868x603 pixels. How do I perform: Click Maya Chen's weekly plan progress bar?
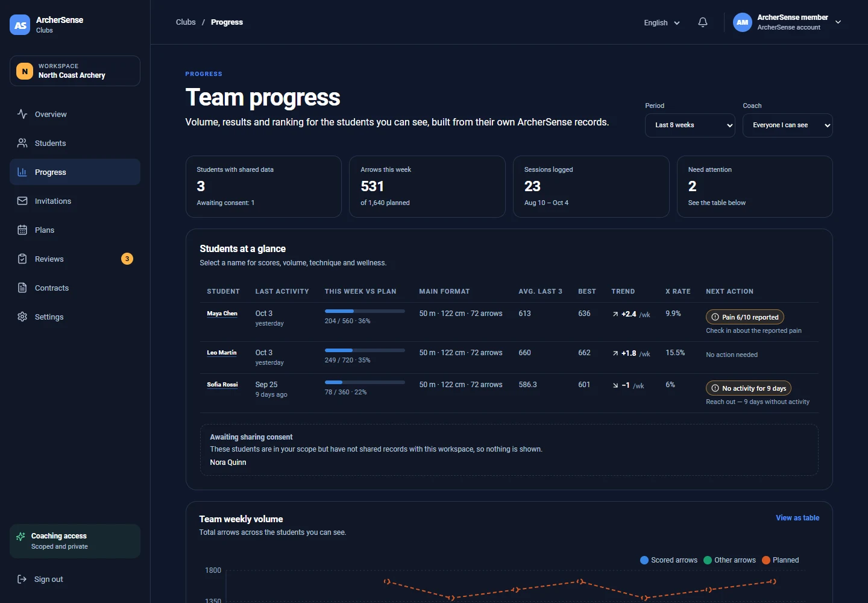365,311
